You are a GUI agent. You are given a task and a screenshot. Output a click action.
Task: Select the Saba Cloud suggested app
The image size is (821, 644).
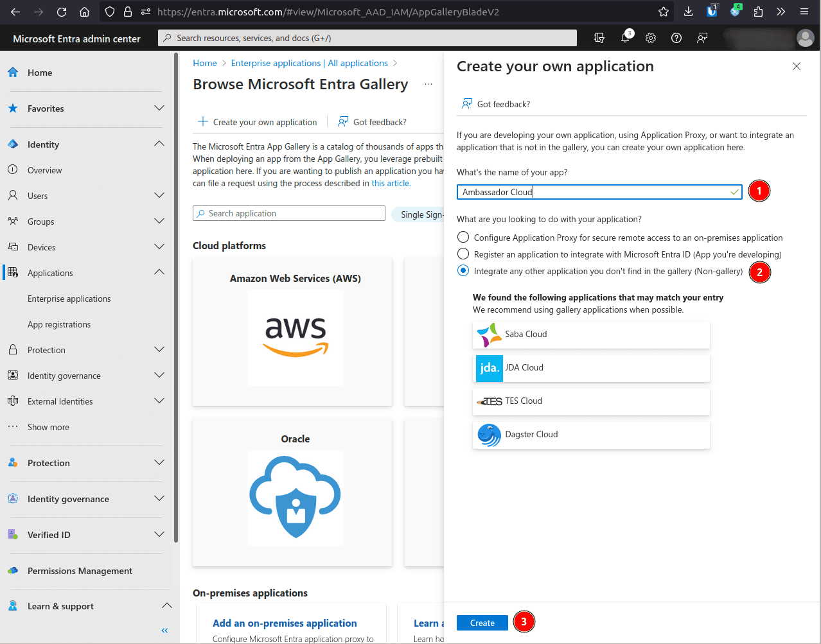pyautogui.click(x=591, y=335)
